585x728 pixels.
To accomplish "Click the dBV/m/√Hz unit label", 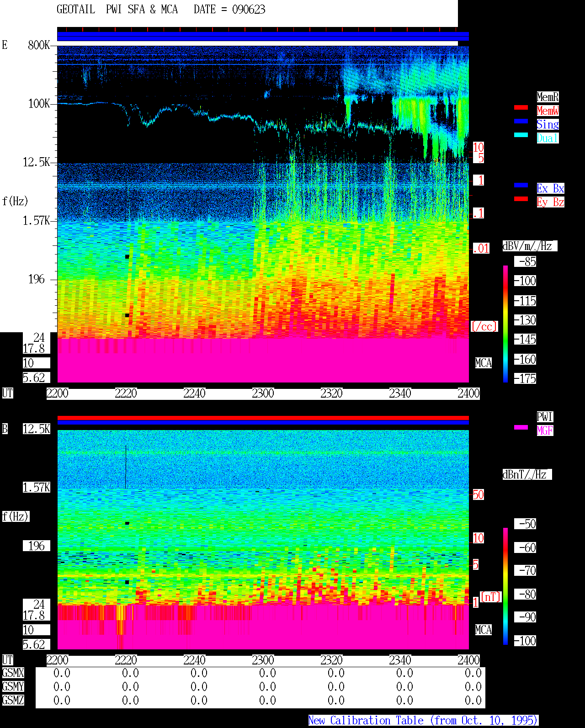I will pyautogui.click(x=530, y=246).
